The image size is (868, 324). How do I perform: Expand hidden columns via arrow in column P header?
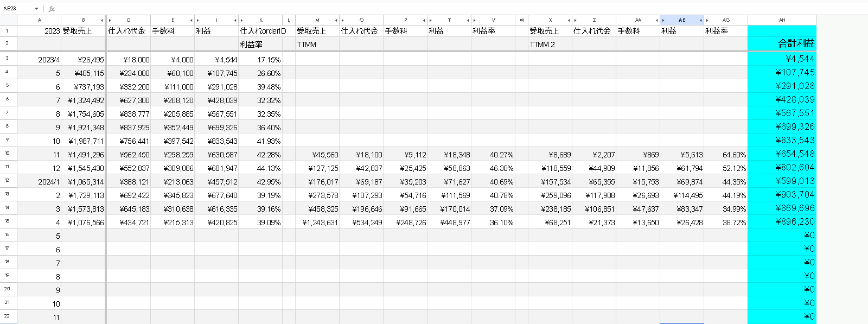(424, 20)
